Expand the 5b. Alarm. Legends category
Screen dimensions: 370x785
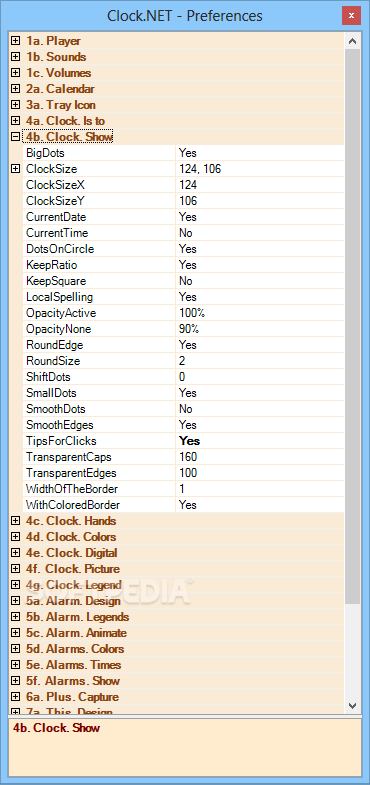16,617
